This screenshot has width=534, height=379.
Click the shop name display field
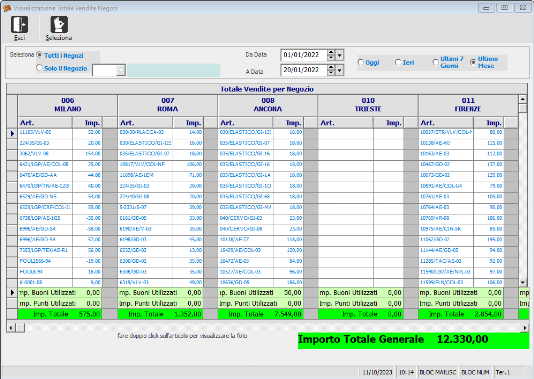coord(174,70)
